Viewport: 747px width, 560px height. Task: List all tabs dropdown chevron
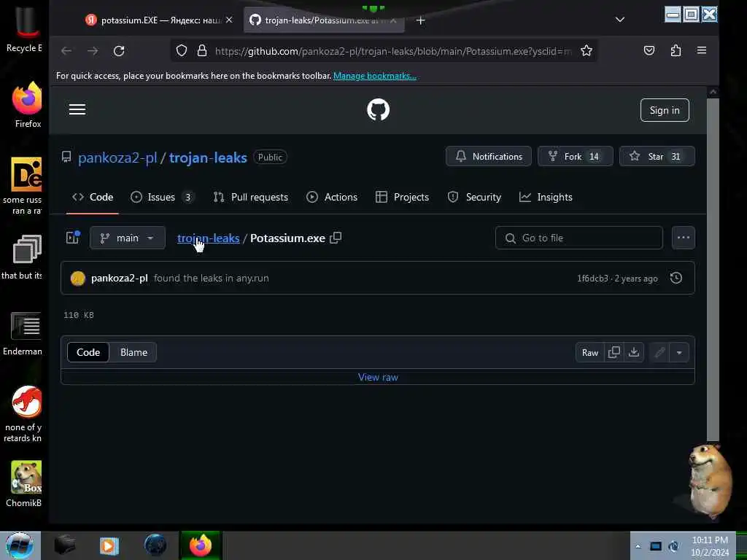click(x=619, y=20)
